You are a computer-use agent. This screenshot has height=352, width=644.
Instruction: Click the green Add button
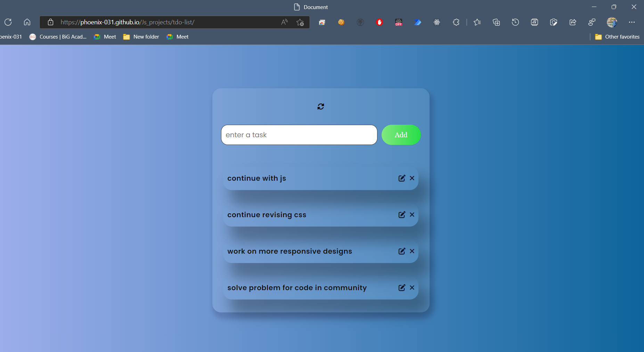tap(401, 135)
